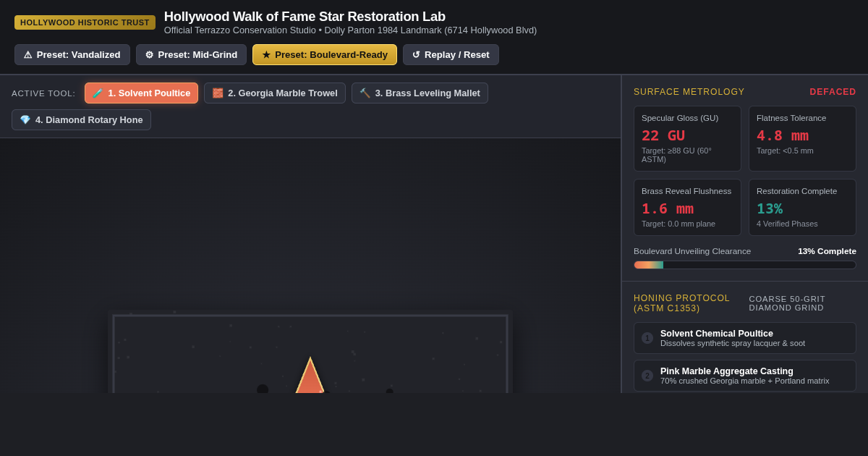Click the diamond icon on Rotary Hone

(25, 119)
